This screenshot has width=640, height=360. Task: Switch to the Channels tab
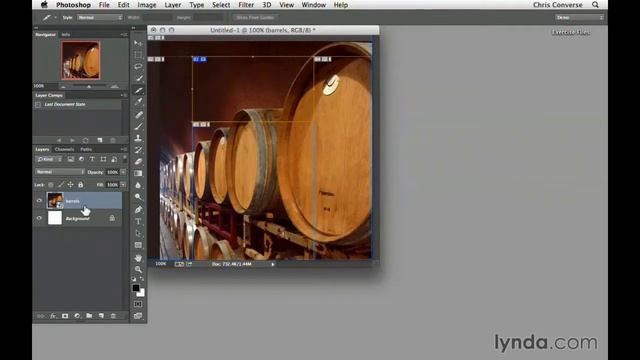[x=64, y=149]
